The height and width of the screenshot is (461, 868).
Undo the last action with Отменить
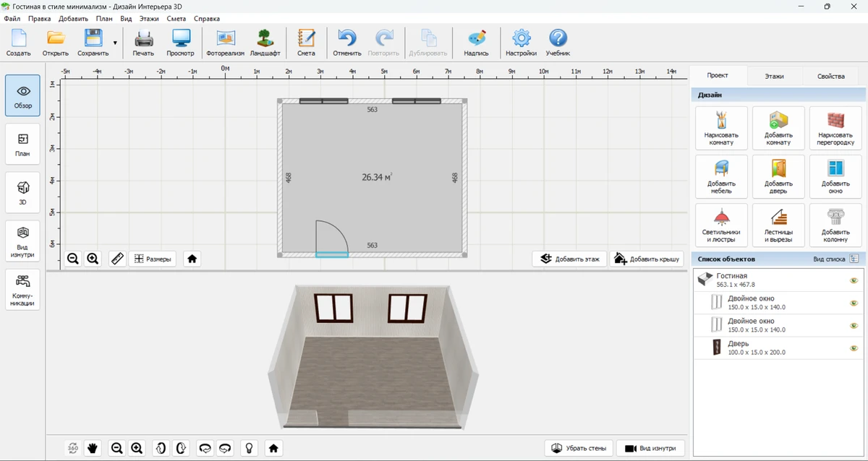point(347,43)
